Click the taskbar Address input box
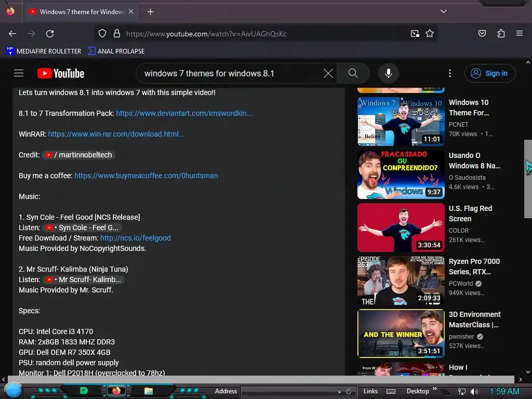This screenshot has height=399, width=532. click(x=289, y=392)
